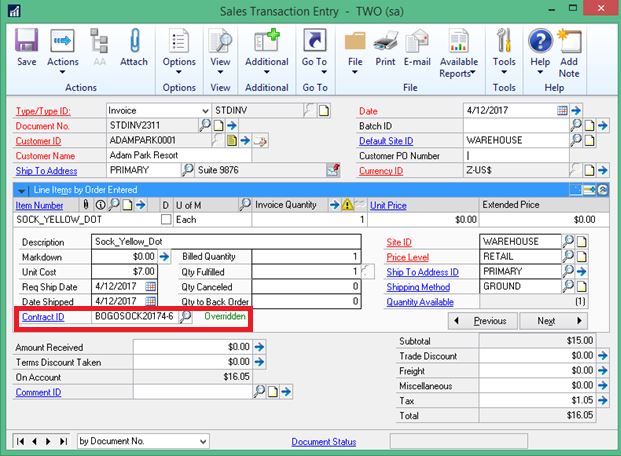Open yellow note icon beside Customer ID

pyautogui.click(x=232, y=140)
